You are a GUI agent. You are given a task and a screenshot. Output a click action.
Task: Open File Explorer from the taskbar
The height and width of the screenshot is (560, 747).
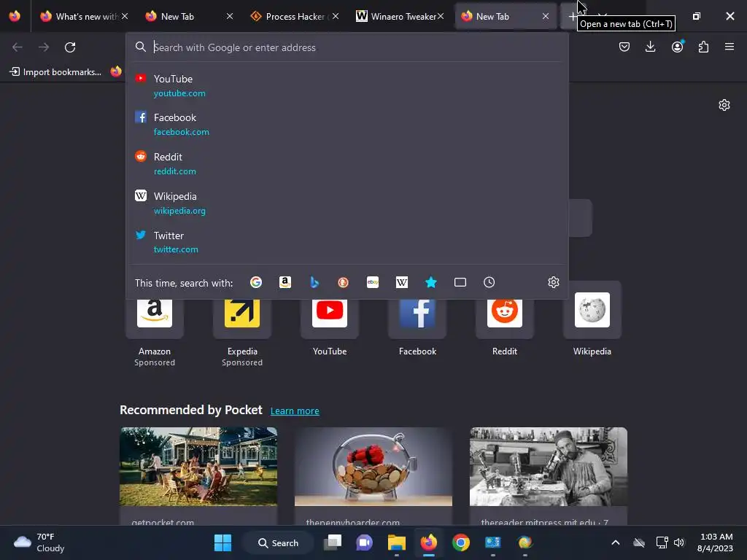[396, 542]
